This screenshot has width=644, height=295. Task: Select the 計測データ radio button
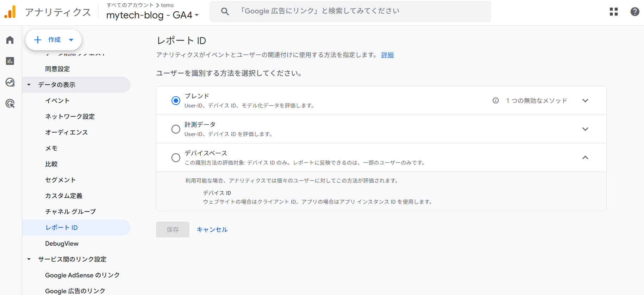pyautogui.click(x=176, y=129)
